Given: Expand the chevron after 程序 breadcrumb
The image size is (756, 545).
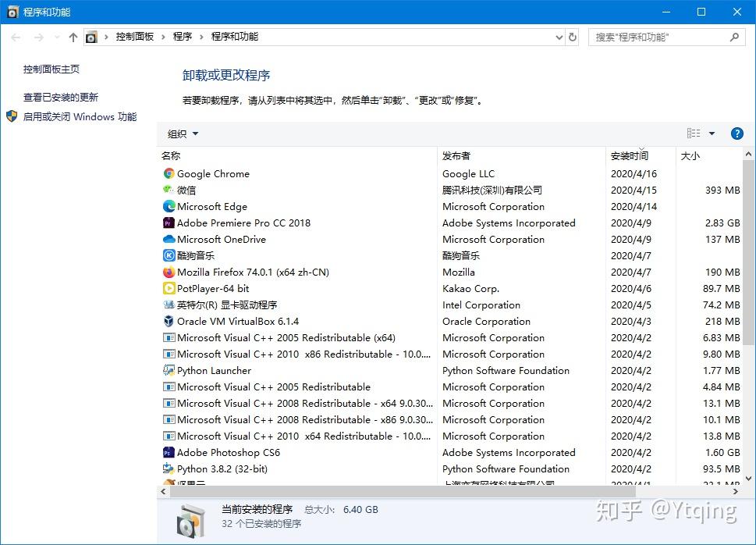Looking at the screenshot, I should [201, 37].
